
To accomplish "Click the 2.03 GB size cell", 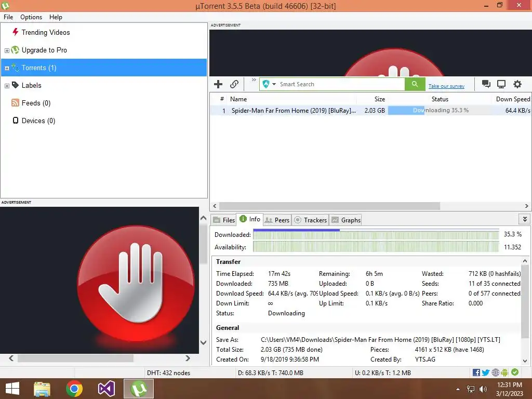I will [x=375, y=110].
